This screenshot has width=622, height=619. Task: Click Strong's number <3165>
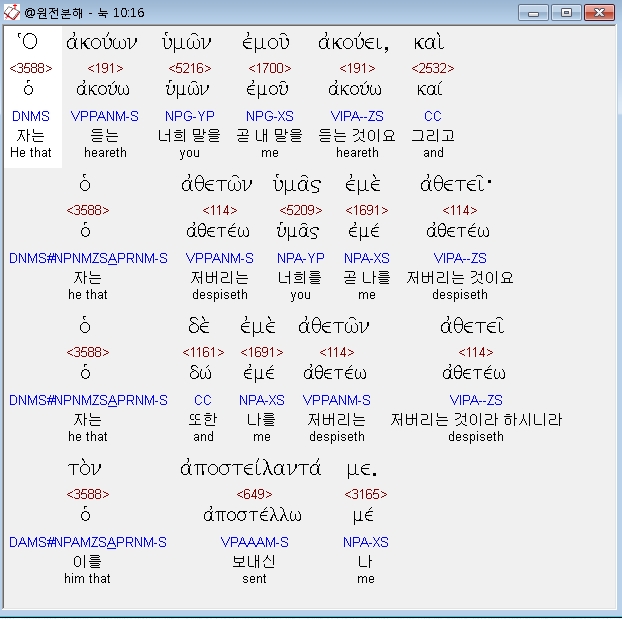tap(366, 494)
